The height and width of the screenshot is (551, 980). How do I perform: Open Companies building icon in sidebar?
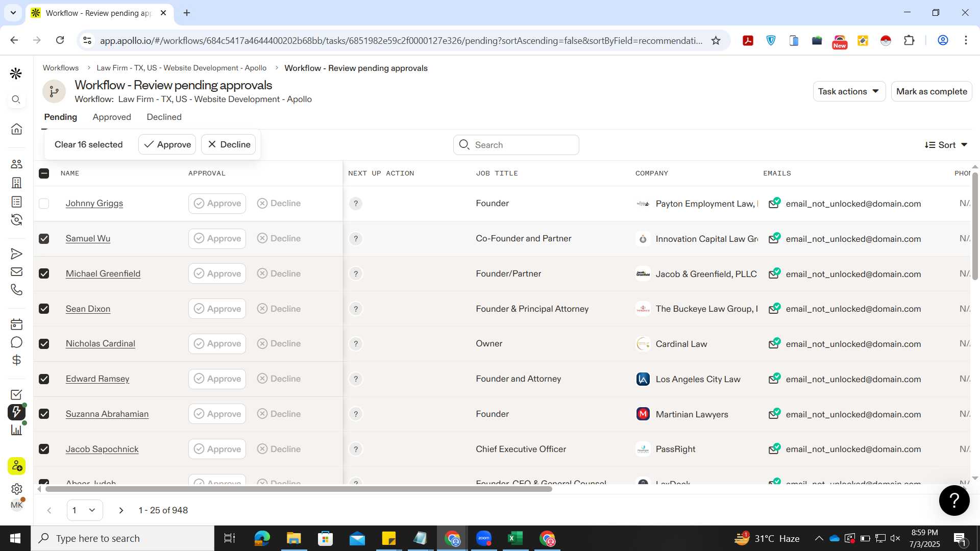click(x=16, y=183)
